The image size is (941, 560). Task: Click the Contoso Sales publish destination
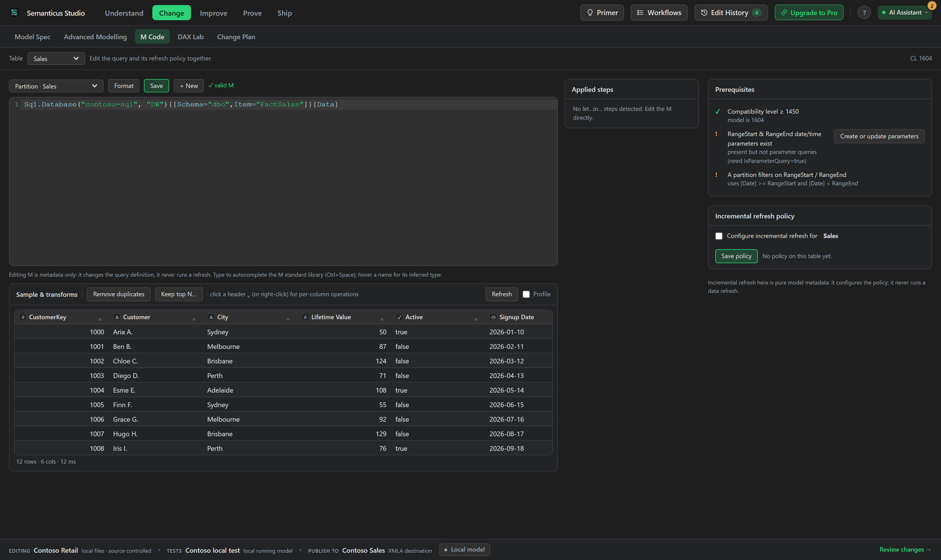point(363,550)
